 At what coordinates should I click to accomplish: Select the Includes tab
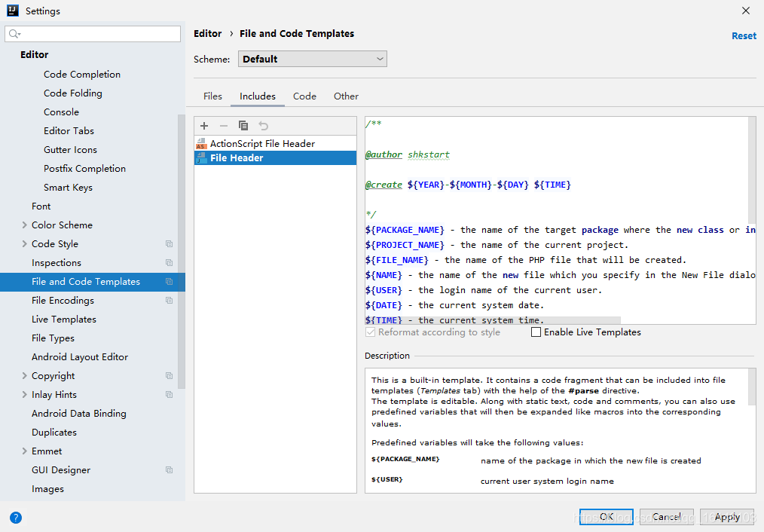[x=257, y=96]
